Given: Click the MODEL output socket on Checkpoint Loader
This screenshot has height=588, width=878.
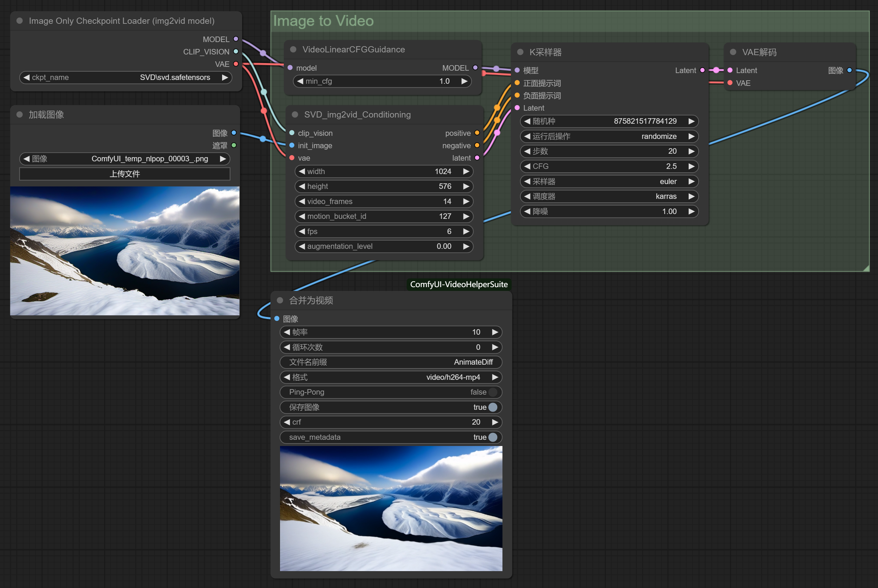Looking at the screenshot, I should 236,39.
